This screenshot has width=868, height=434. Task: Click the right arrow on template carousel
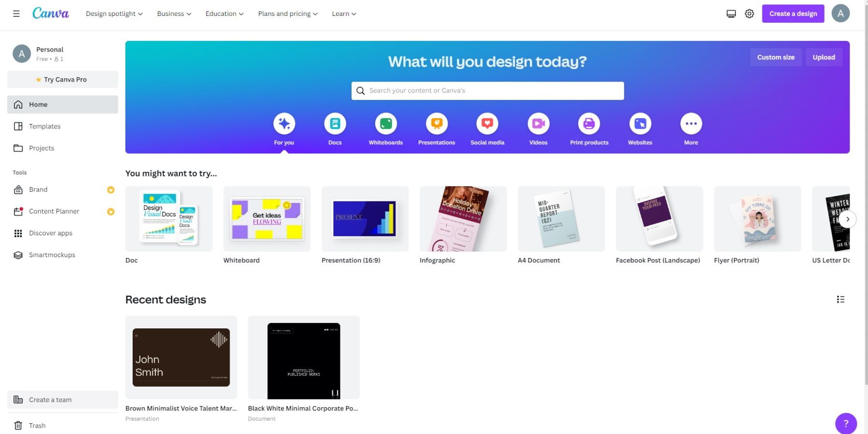[847, 219]
